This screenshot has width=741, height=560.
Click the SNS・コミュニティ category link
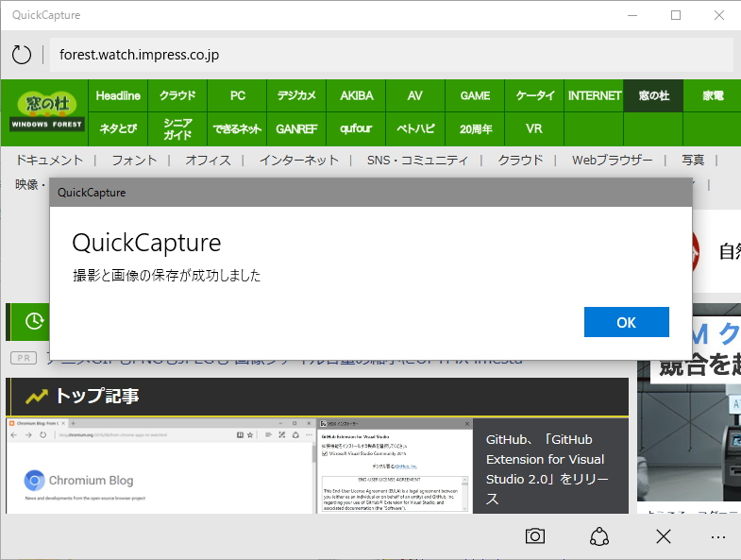(x=417, y=161)
